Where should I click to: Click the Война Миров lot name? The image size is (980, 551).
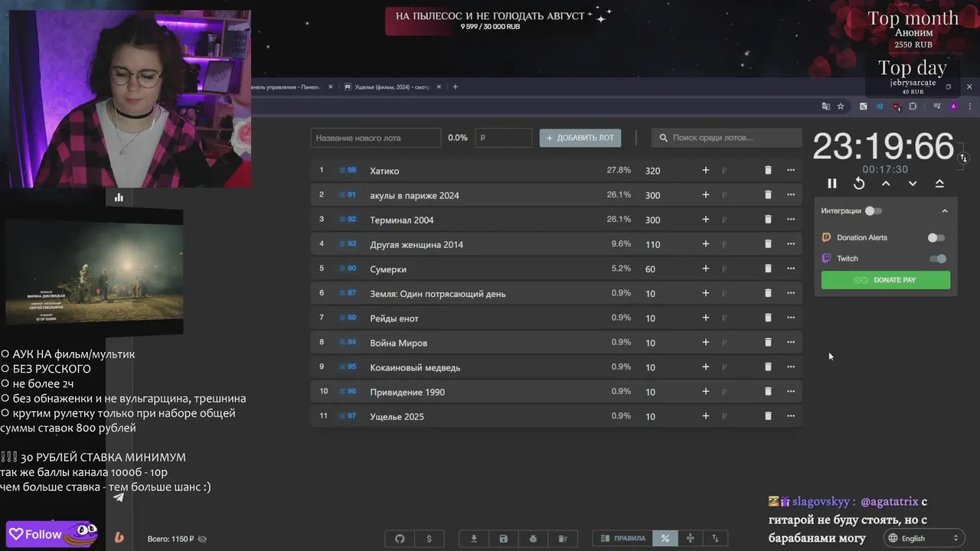pos(398,343)
